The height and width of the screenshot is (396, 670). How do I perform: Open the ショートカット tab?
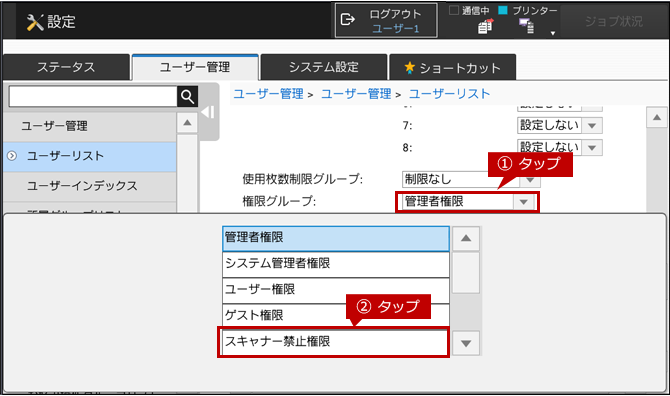[453, 67]
